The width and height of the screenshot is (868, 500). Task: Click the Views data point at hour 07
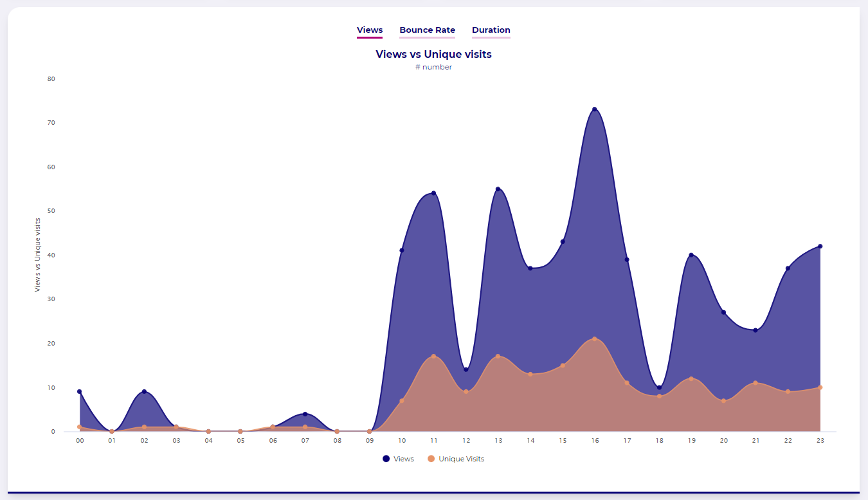pyautogui.click(x=305, y=414)
